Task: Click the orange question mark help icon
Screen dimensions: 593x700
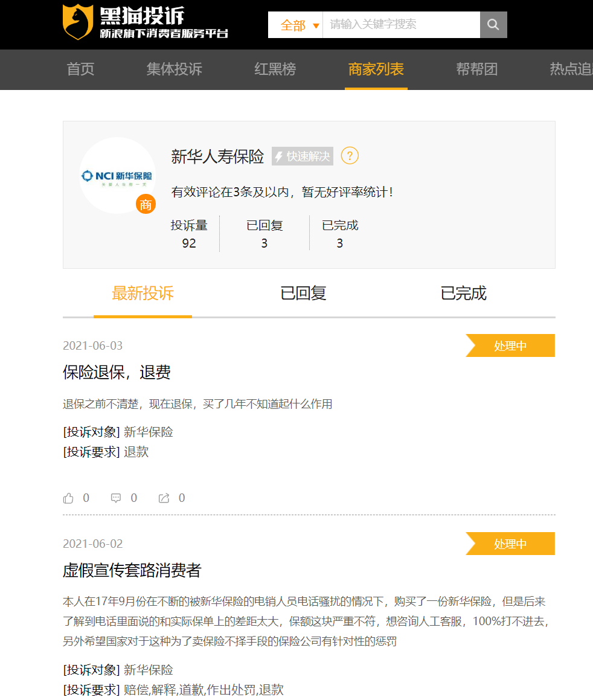Action: pyautogui.click(x=350, y=156)
